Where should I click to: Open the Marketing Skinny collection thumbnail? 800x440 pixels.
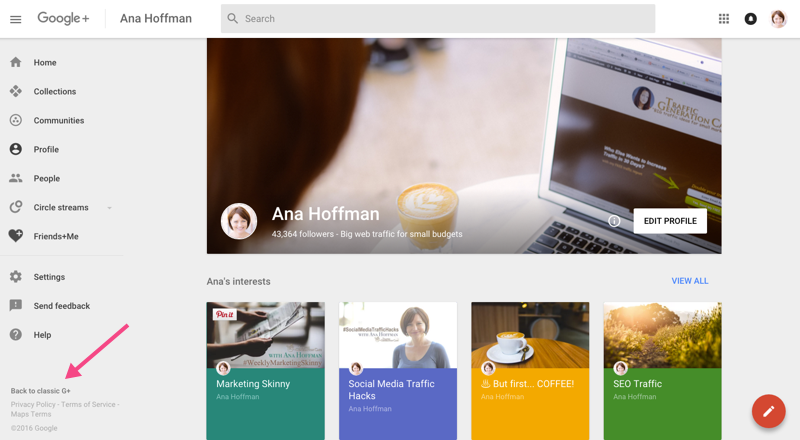(x=265, y=335)
